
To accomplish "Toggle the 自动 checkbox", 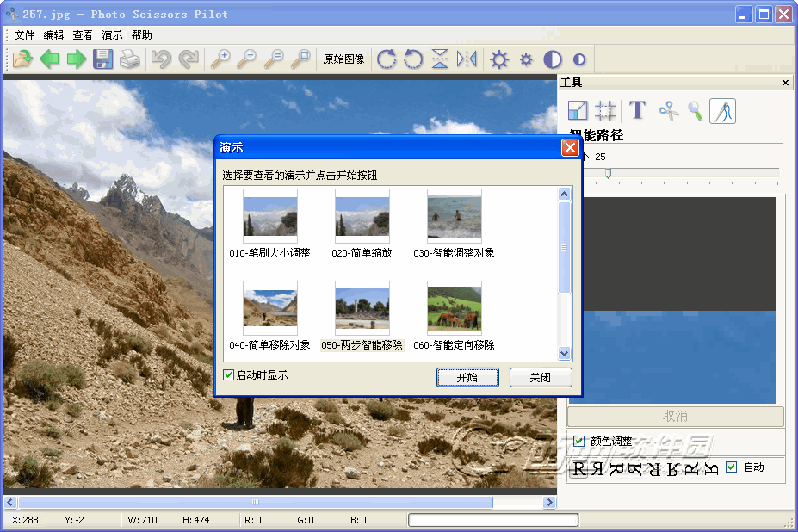I will tap(732, 467).
